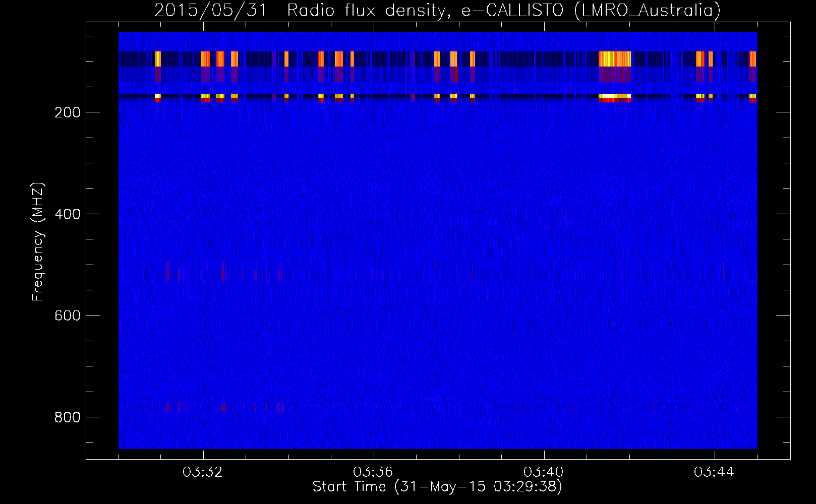
Task: Click the '800' frequency tick label
Action: coord(67,417)
